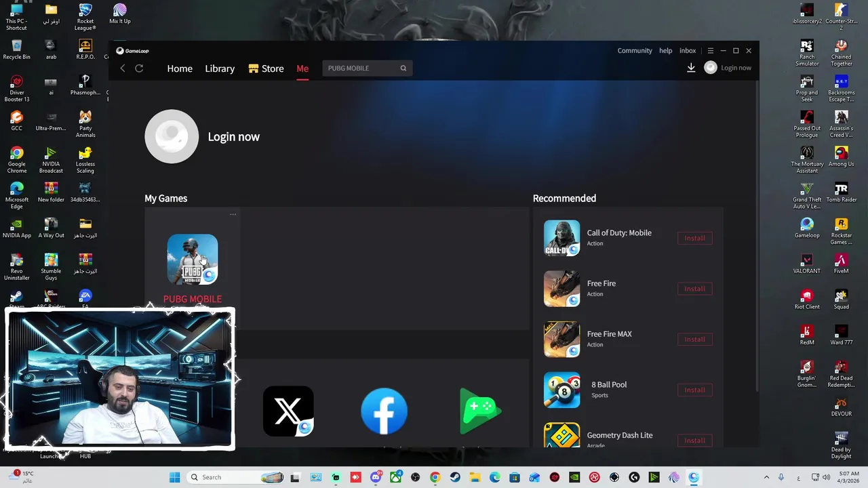Open Discord from the taskbar

coord(376,477)
